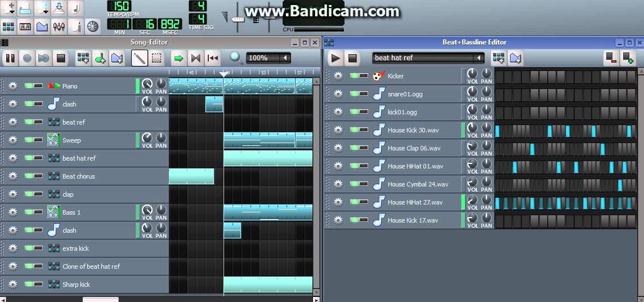Stop song playback in Song-Editor
The image size is (644, 302).
tap(61, 58)
